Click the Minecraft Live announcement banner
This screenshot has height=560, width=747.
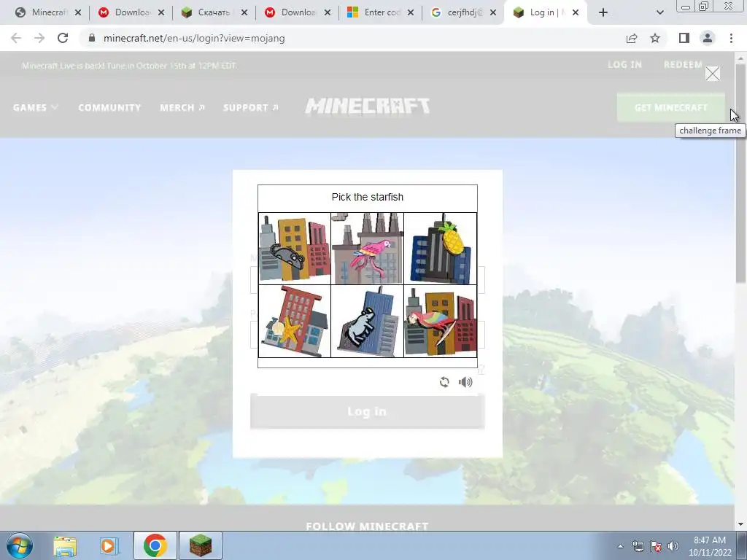[129, 66]
